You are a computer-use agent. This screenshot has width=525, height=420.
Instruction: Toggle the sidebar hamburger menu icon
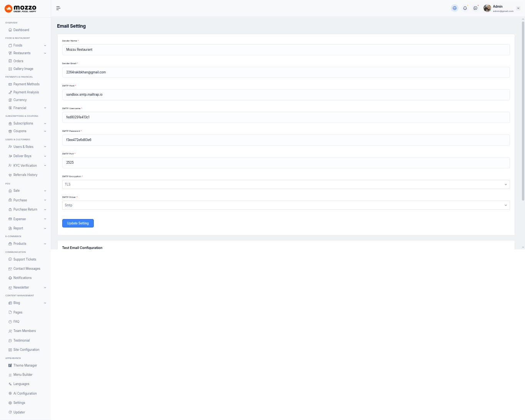[58, 8]
